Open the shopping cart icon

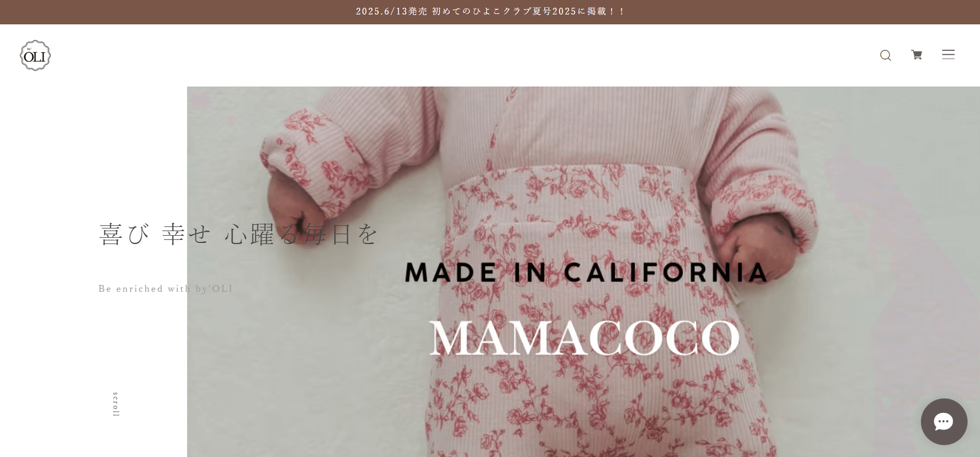(x=917, y=54)
